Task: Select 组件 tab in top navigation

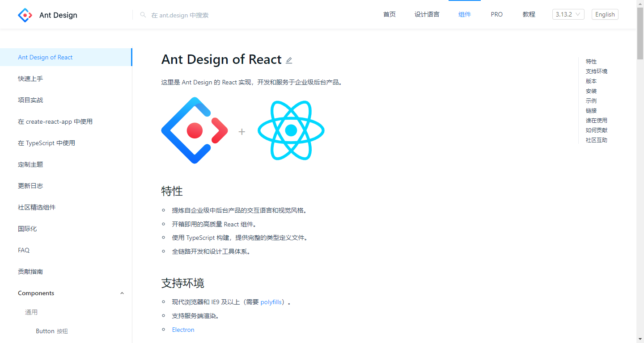Action: point(465,14)
